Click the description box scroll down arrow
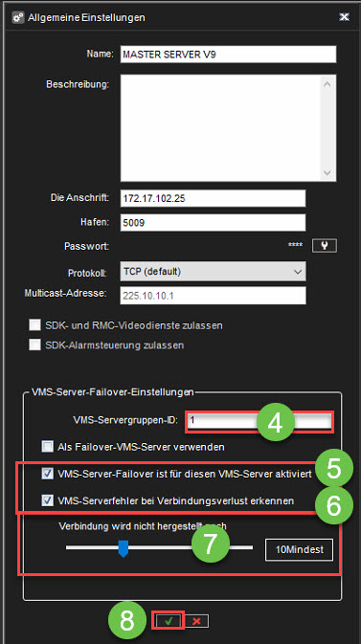361x644 pixels. pos(327,172)
